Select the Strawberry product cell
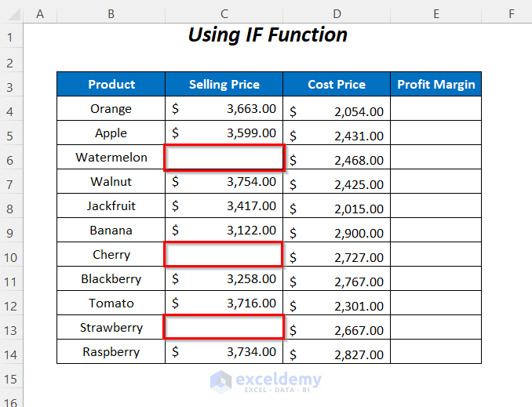 point(111,327)
